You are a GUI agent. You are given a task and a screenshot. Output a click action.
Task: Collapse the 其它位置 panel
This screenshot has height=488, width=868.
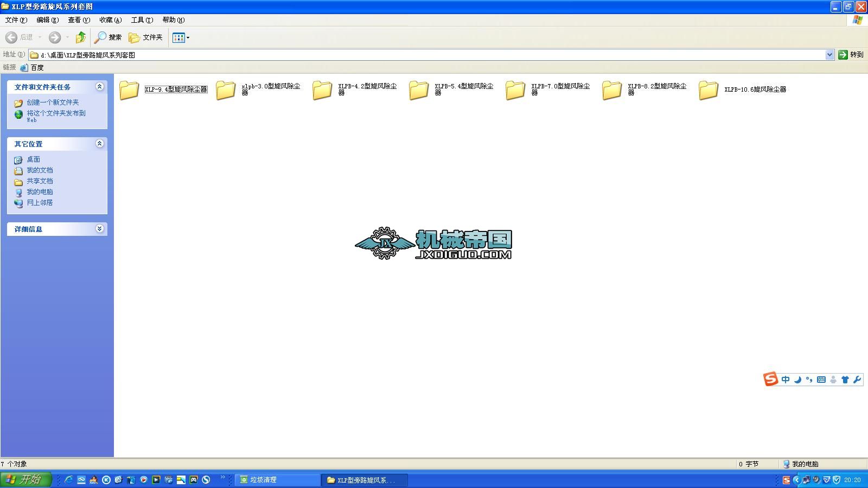point(99,144)
